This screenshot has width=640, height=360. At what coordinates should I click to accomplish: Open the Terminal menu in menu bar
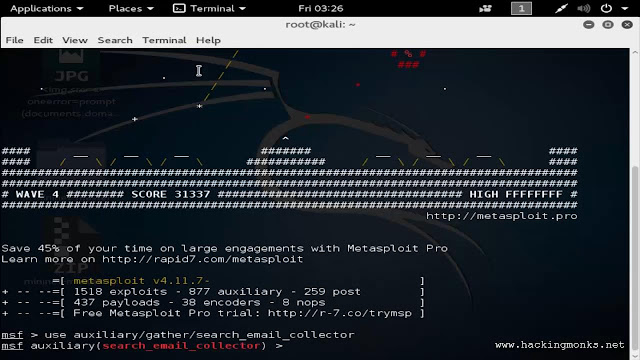pyautogui.click(x=164, y=40)
